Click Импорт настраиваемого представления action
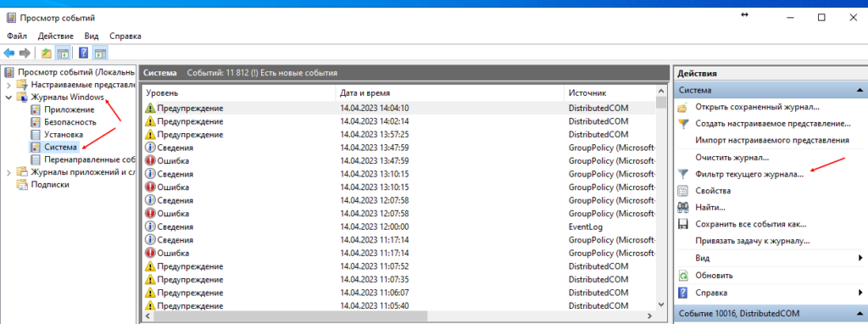This screenshot has width=868, height=324. [x=772, y=140]
